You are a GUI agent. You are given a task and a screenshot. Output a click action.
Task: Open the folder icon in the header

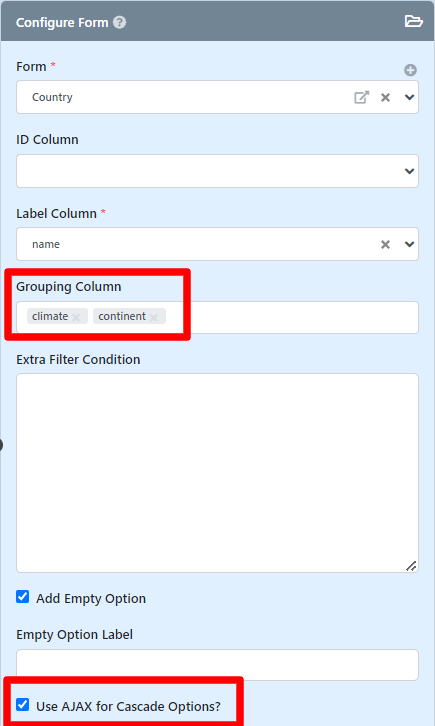click(413, 21)
